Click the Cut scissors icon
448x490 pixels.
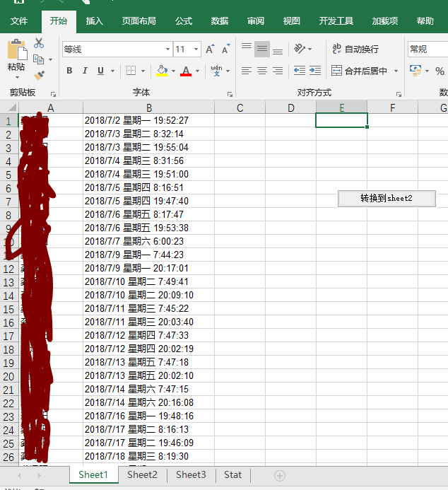click(39, 44)
